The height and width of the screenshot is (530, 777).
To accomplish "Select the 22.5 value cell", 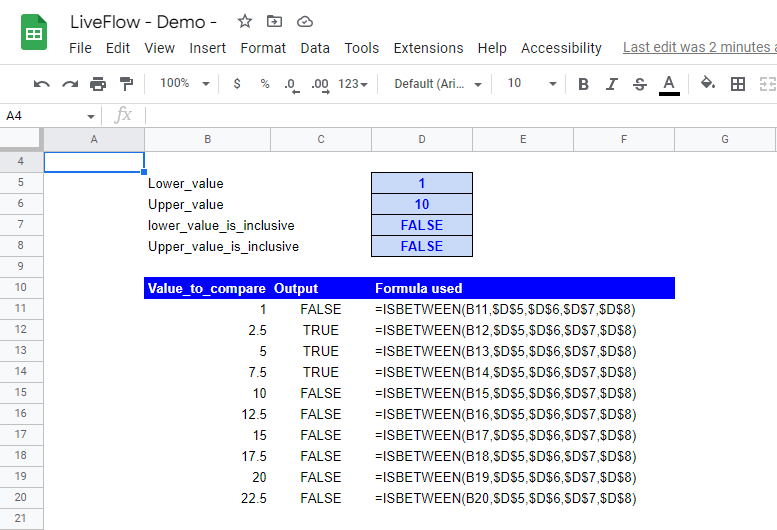I will 207,498.
